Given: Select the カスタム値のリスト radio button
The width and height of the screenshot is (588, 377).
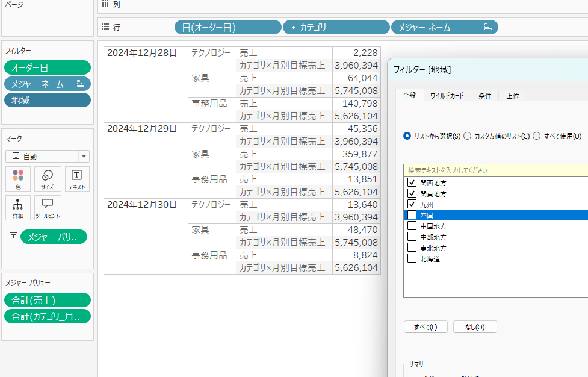Looking at the screenshot, I should (468, 136).
